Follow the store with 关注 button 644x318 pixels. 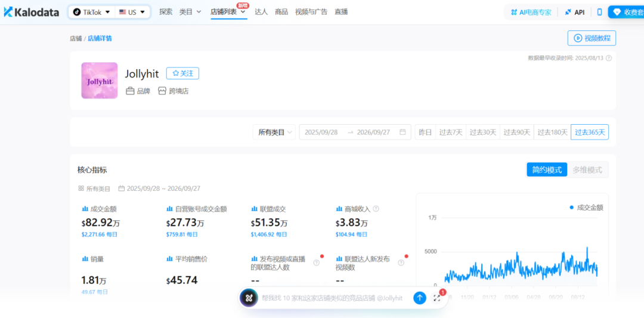pos(183,73)
